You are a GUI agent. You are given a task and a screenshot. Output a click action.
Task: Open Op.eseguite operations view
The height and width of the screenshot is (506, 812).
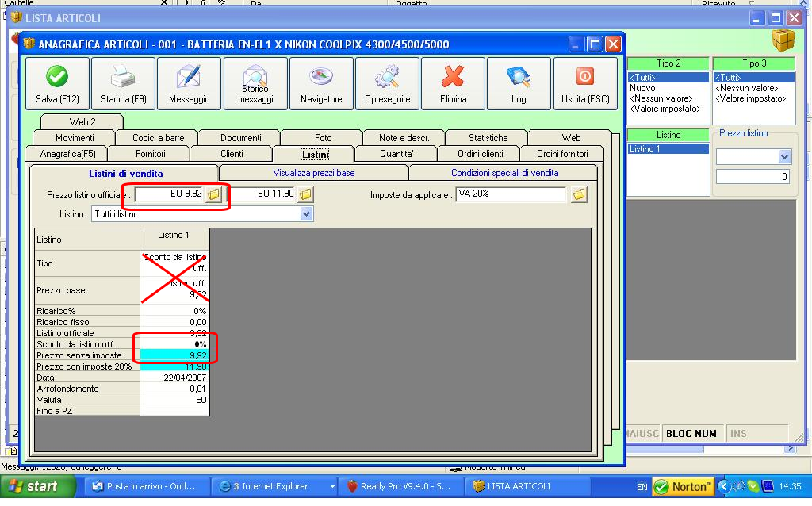tap(387, 82)
